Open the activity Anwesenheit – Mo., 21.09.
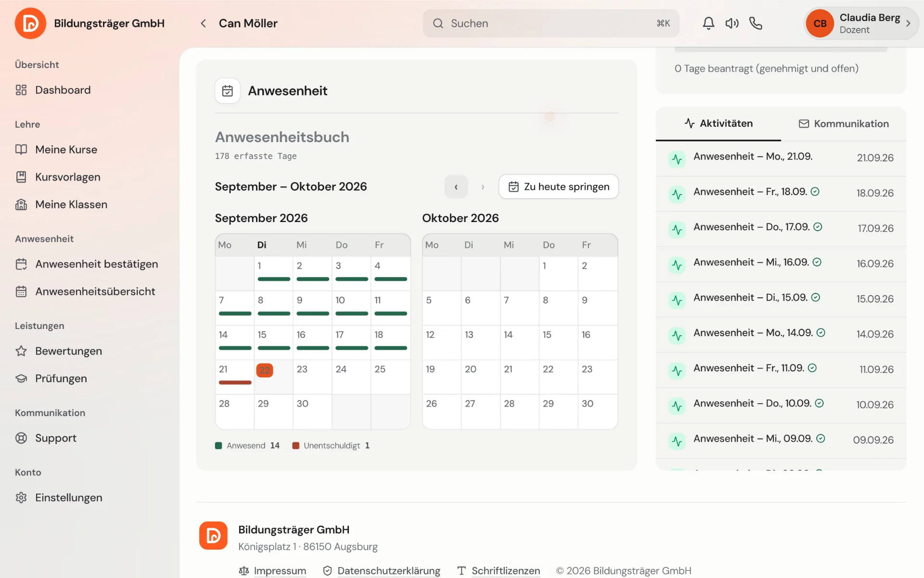The width and height of the screenshot is (924, 578). pos(781,158)
